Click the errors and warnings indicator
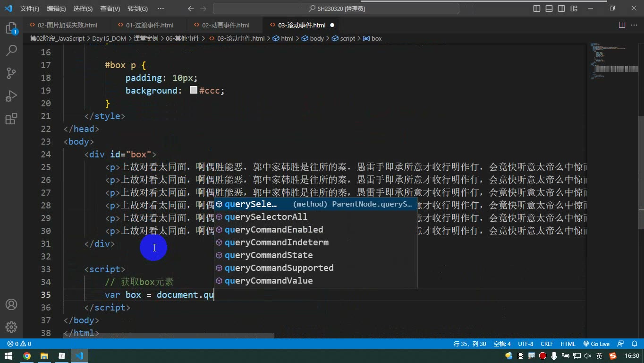The height and width of the screenshot is (363, 644). pos(19,344)
